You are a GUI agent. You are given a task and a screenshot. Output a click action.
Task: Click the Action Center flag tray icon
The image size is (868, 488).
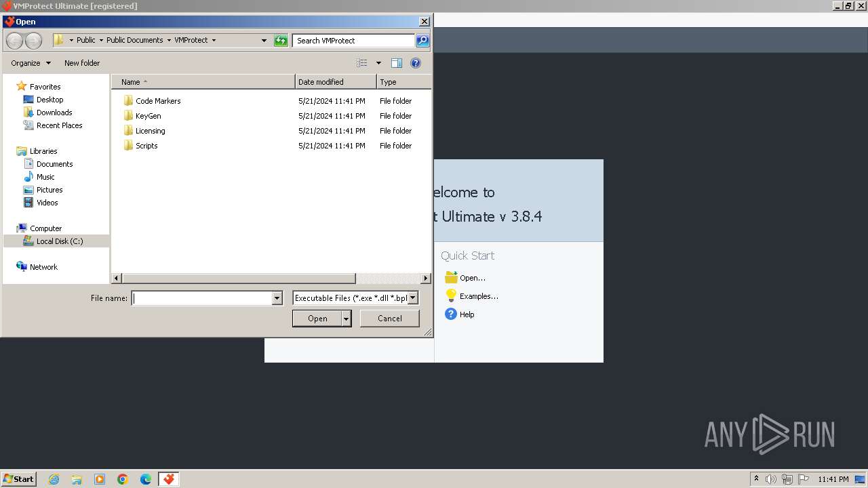(804, 479)
